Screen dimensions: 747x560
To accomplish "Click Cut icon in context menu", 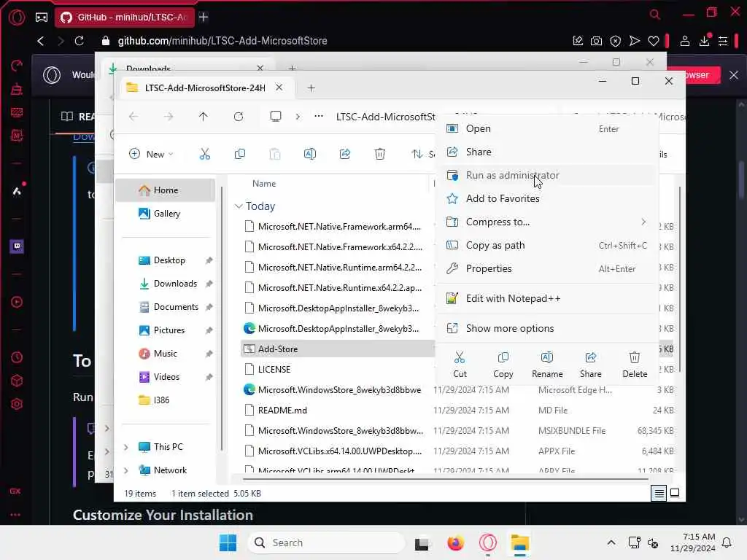I will (460, 357).
